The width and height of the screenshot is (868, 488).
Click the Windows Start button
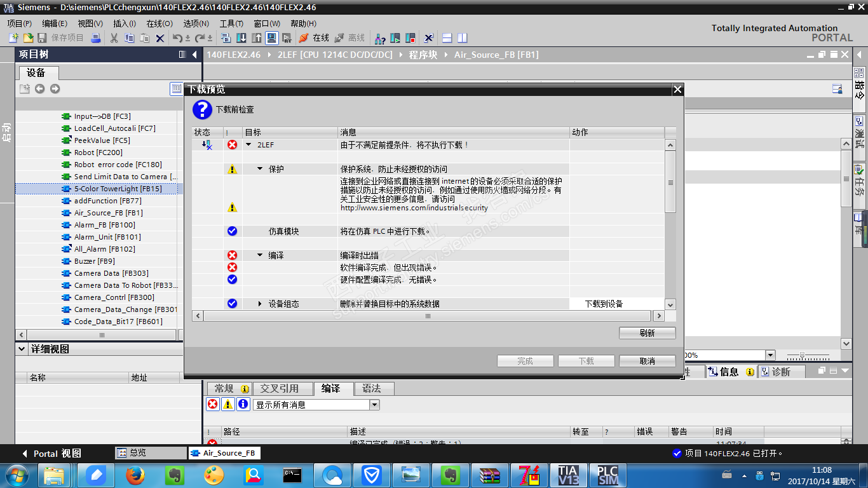(17, 475)
